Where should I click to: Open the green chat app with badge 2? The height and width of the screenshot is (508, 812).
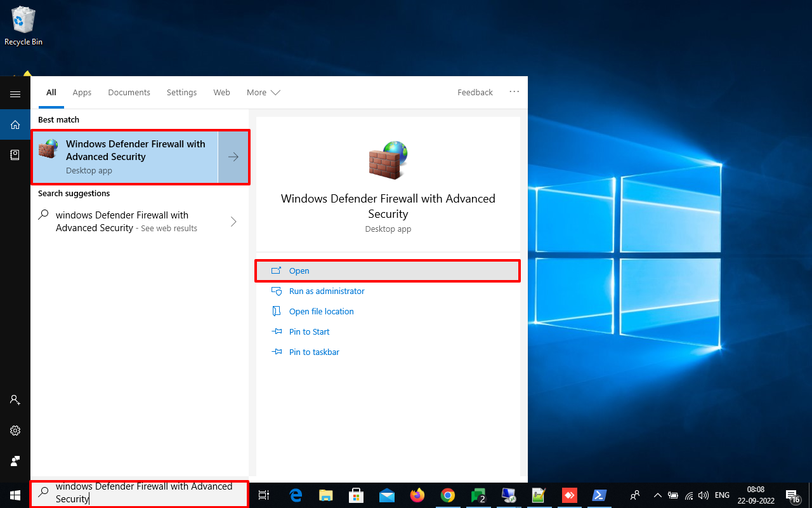coord(478,495)
